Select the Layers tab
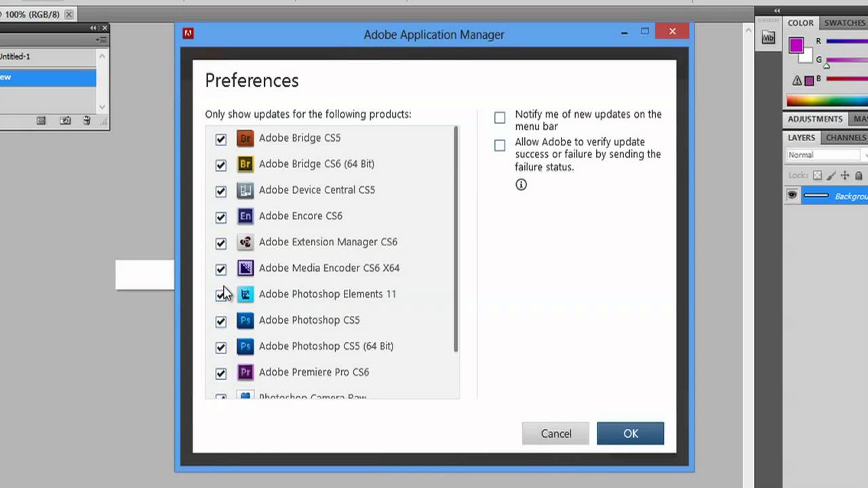This screenshot has height=488, width=868. pos(801,138)
